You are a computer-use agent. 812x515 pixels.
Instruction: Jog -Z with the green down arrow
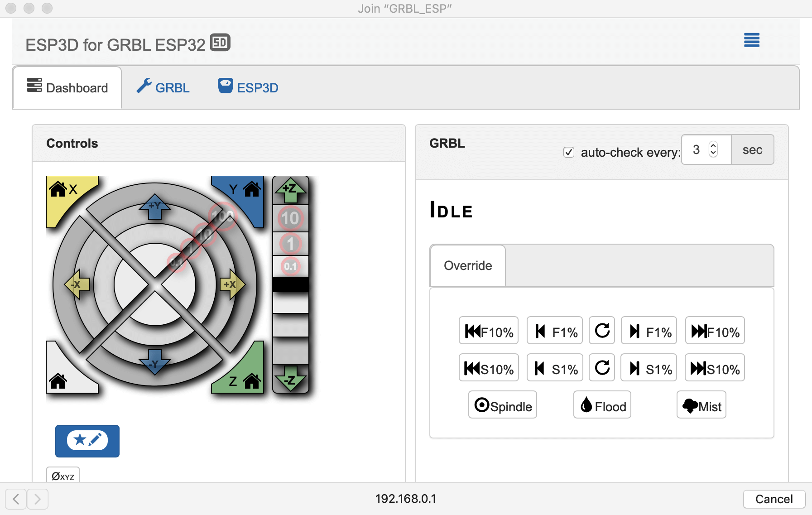pos(290,379)
